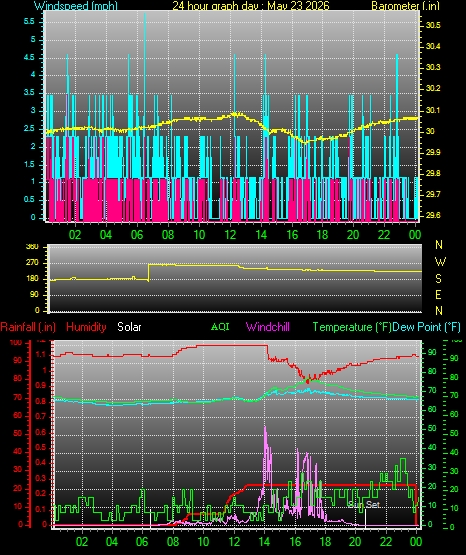This screenshot has height=555, width=466.
Task: Click the 3.5 value on windspeed axis
Action: pyautogui.click(x=29, y=93)
